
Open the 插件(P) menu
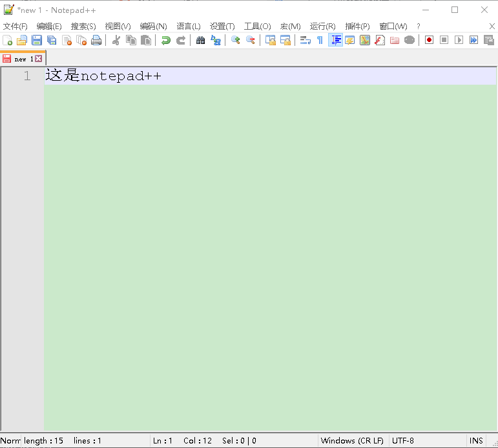click(x=357, y=27)
